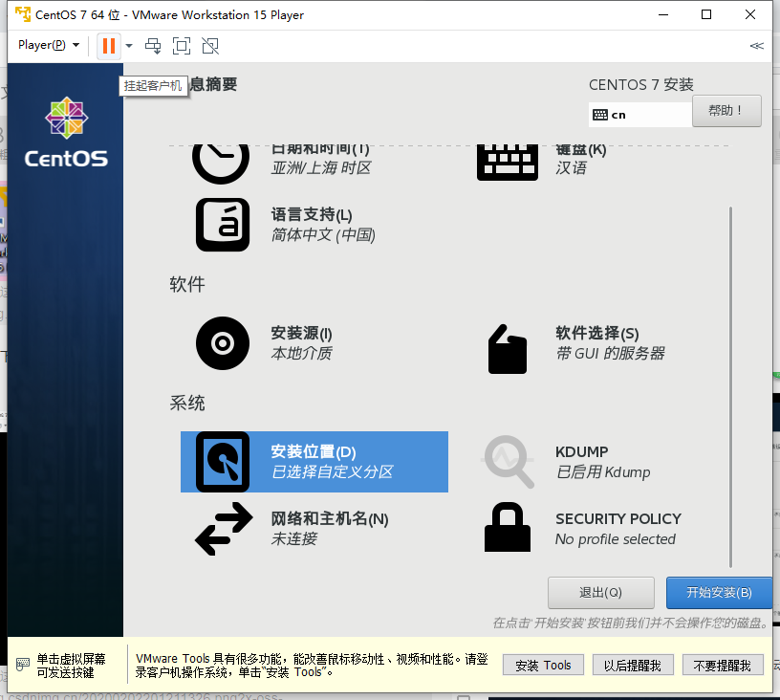The height and width of the screenshot is (700, 780).
Task: Click 软件 section heading
Action: click(187, 284)
